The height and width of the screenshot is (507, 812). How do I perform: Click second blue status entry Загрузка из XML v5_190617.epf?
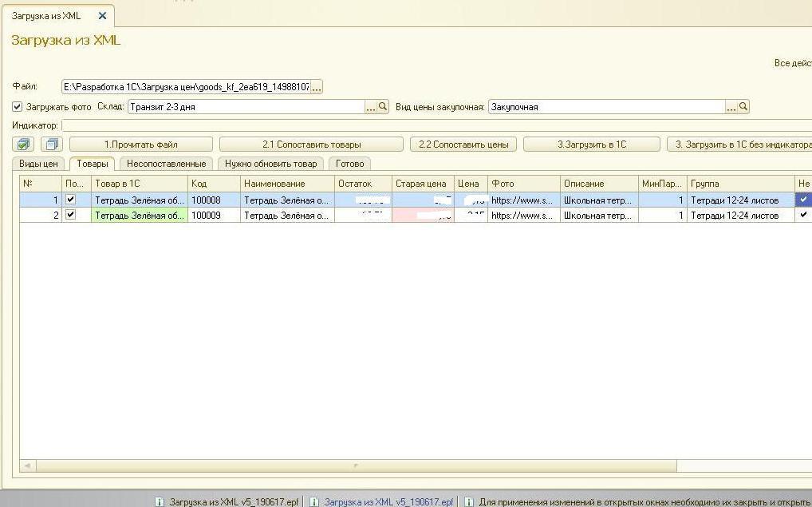pos(388,502)
